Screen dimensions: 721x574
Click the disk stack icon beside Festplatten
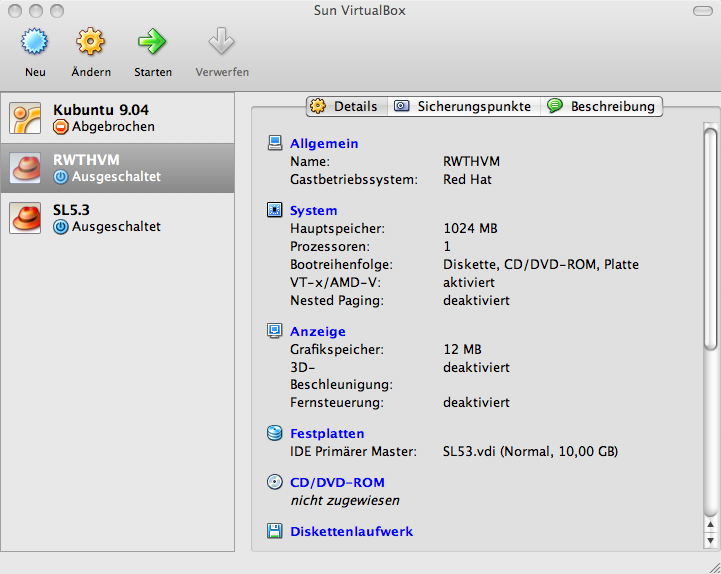pyautogui.click(x=275, y=433)
